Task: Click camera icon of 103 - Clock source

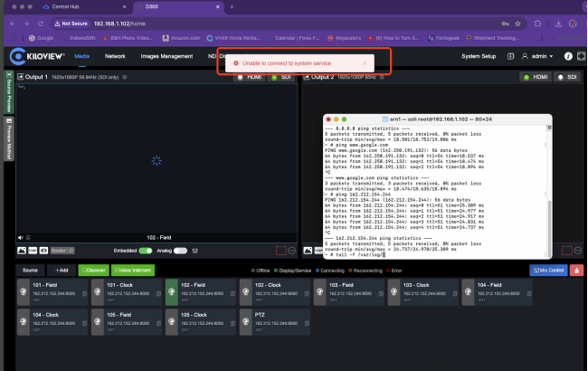Action: tap(394, 291)
